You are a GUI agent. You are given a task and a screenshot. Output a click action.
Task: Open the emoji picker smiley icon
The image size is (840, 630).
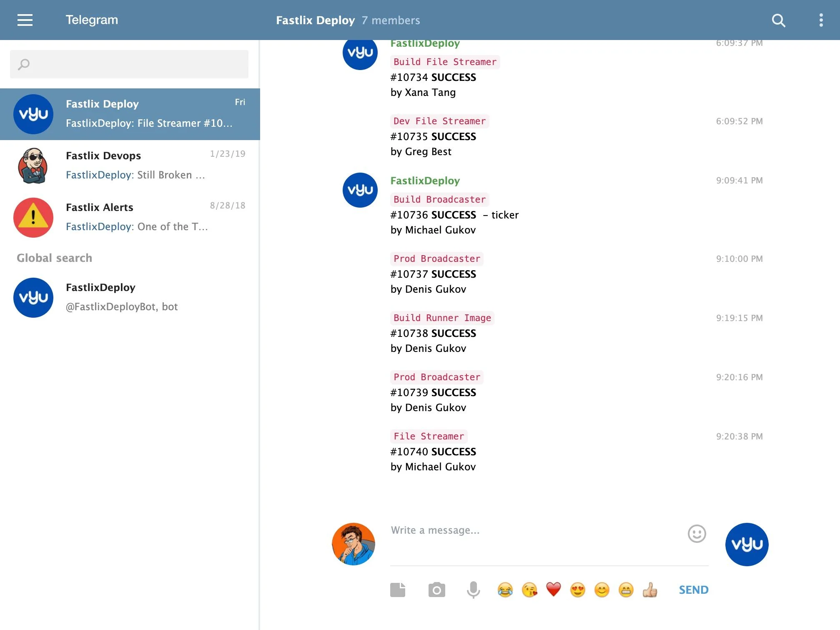click(x=697, y=533)
